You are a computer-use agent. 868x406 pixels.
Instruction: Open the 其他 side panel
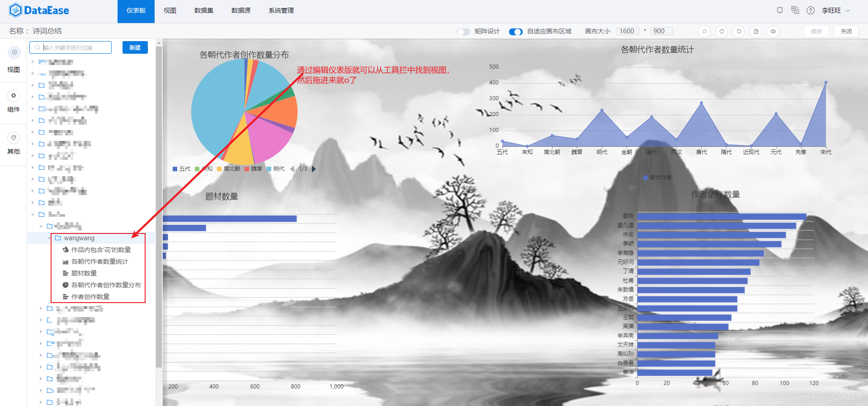14,144
